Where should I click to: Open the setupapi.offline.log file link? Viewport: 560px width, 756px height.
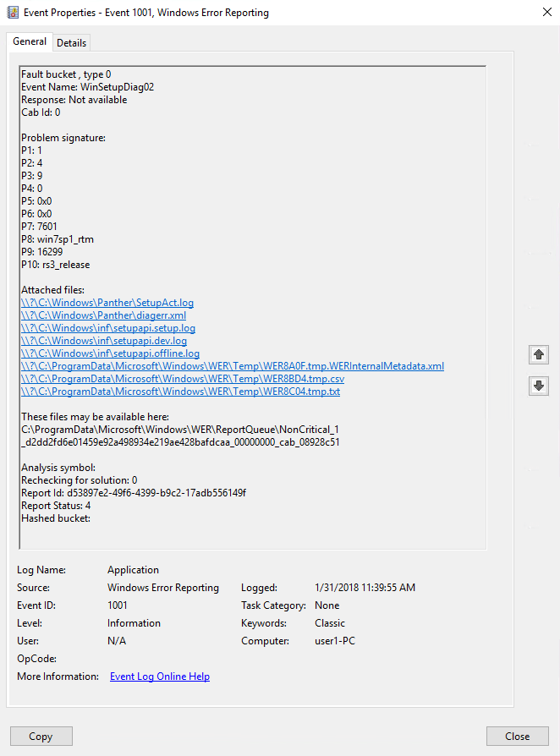click(111, 353)
